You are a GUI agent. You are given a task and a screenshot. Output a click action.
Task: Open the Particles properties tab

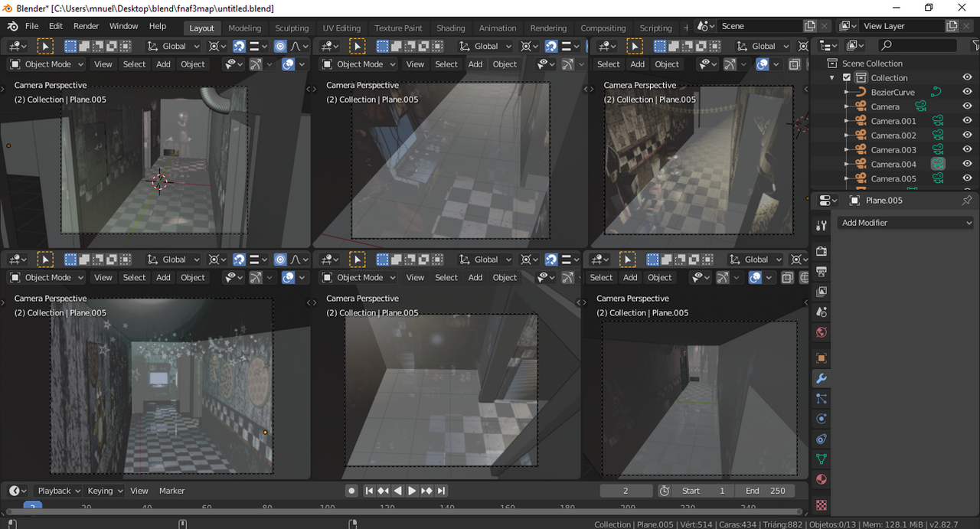coord(822,399)
